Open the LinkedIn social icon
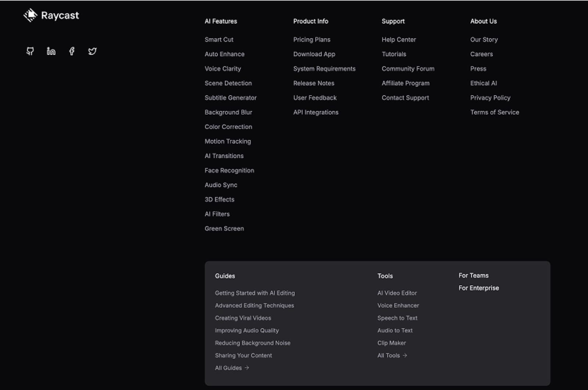Viewport: 588px width, 390px height. [51, 51]
